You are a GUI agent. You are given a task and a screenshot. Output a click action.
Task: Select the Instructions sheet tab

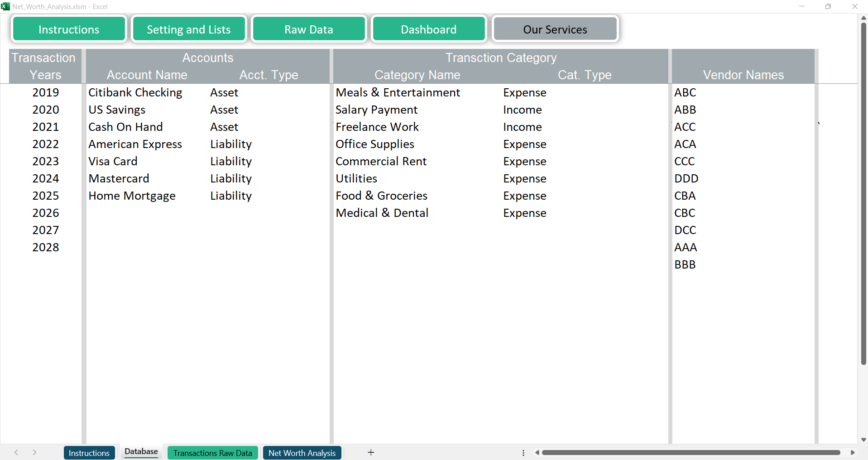[89, 453]
